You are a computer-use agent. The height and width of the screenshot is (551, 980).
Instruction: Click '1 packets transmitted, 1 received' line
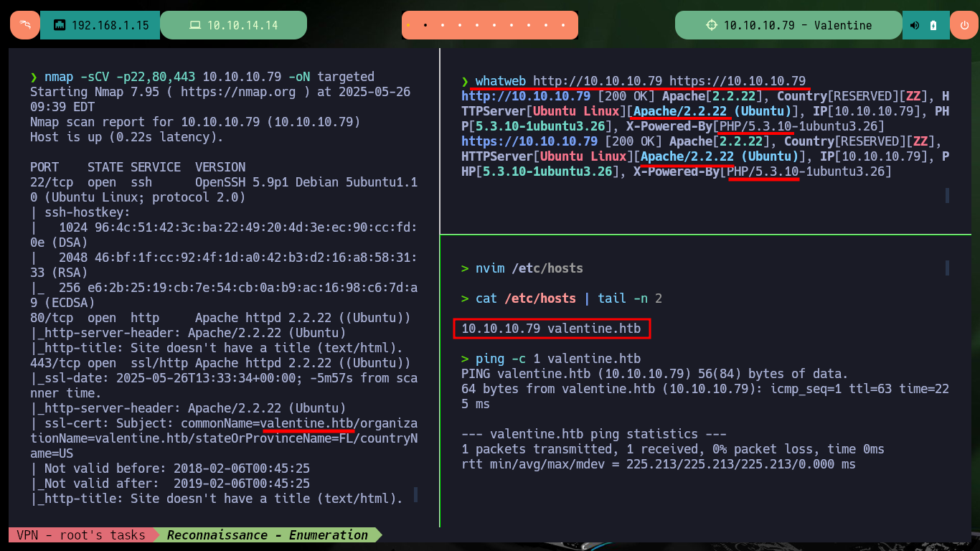(x=673, y=449)
